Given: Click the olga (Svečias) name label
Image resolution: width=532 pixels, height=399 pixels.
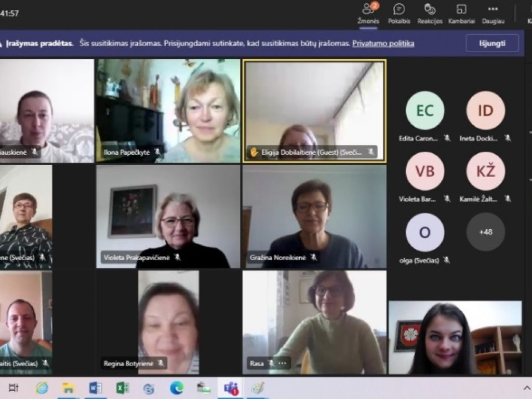Looking at the screenshot, I should point(419,260).
